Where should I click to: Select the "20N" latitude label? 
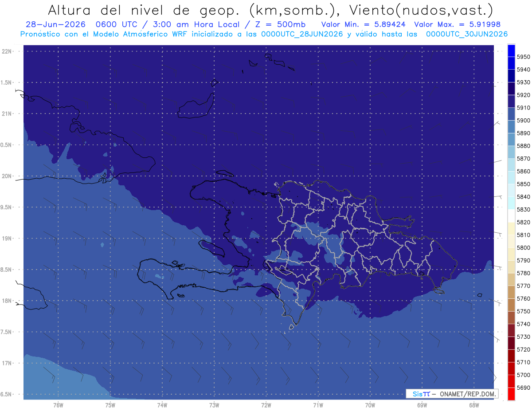[x=8, y=176]
